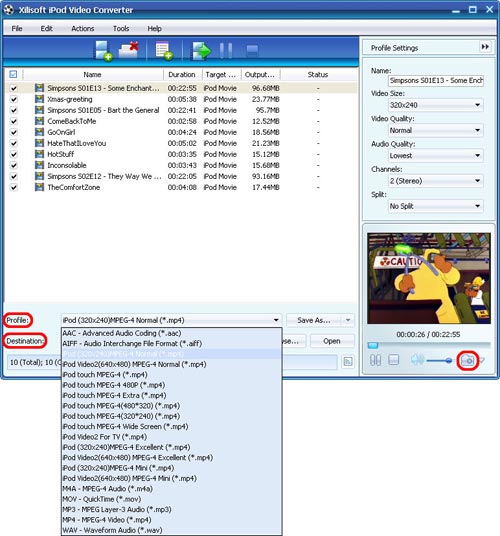
Task: Click film icon of GoOnGirl row
Action: tap(39, 132)
